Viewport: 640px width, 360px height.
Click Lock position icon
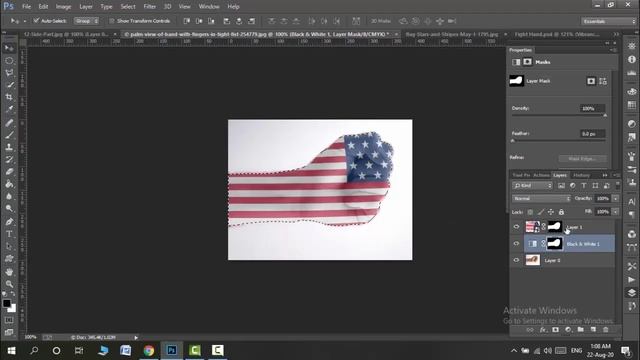551,212
